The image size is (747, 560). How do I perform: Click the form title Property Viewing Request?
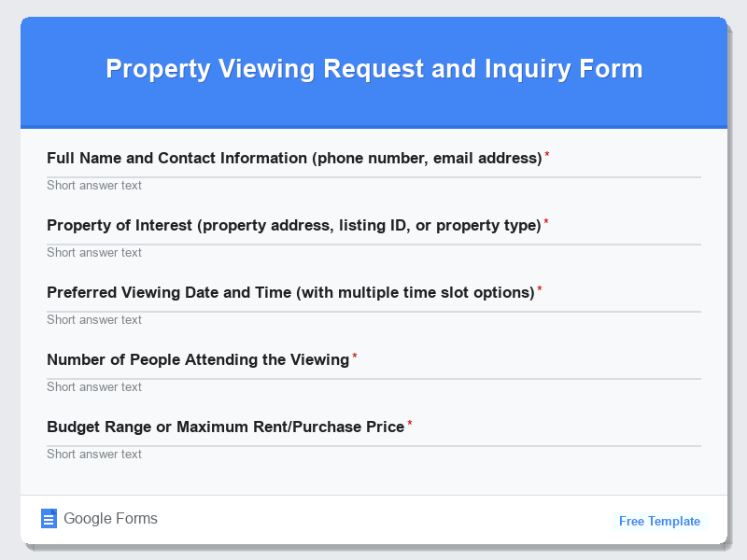point(373,68)
